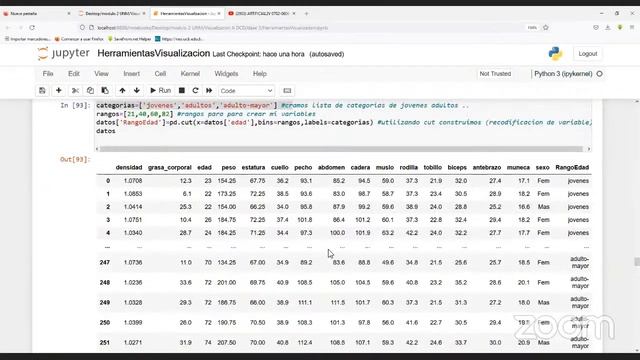The width and height of the screenshot is (640, 360).
Task: Click the RangoEdad column header
Action: click(572, 168)
